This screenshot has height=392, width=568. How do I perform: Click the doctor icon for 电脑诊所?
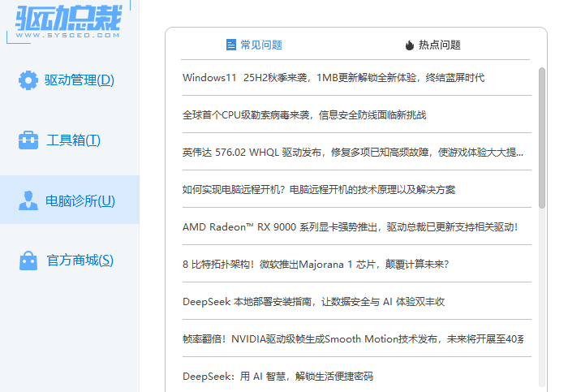point(28,200)
